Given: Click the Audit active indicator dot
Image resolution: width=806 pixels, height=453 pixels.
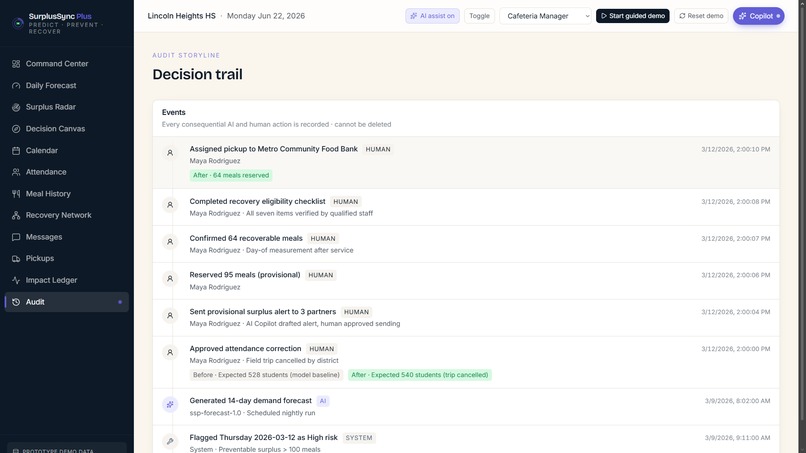Looking at the screenshot, I should (120, 302).
